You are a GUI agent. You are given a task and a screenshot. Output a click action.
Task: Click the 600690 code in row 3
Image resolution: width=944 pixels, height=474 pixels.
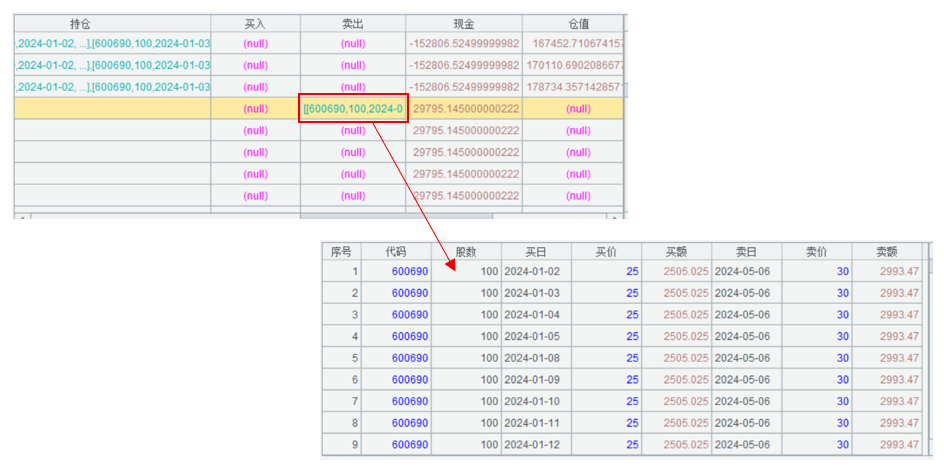(410, 315)
